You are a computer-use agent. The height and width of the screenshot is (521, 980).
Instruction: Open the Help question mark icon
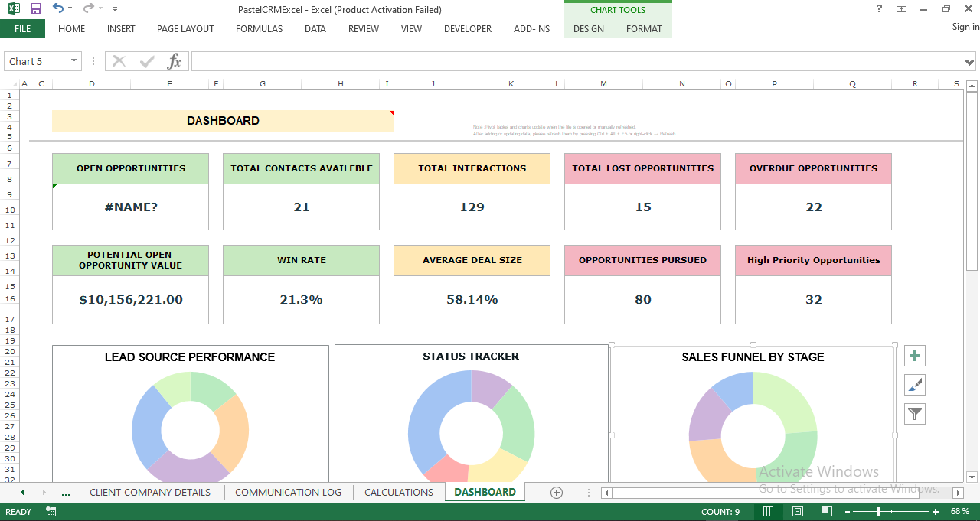tap(879, 9)
